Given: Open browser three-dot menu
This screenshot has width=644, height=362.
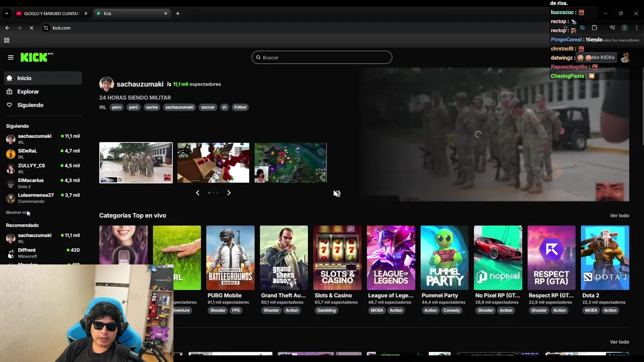Looking at the screenshot, I should (x=636, y=28).
